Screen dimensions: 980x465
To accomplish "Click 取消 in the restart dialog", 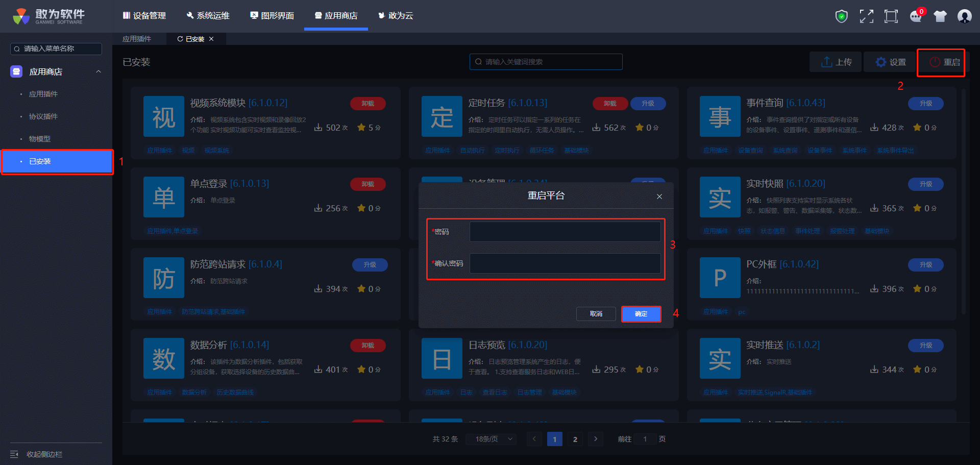I will (x=596, y=314).
